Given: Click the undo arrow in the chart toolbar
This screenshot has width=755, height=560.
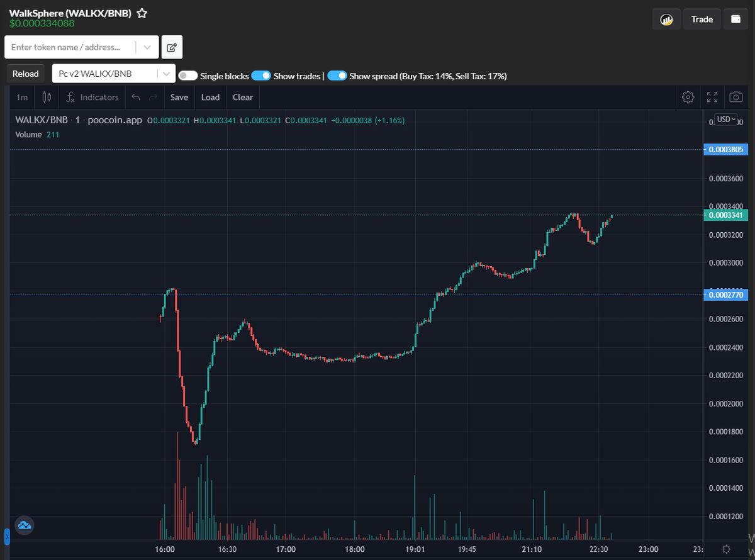Looking at the screenshot, I should tap(135, 97).
